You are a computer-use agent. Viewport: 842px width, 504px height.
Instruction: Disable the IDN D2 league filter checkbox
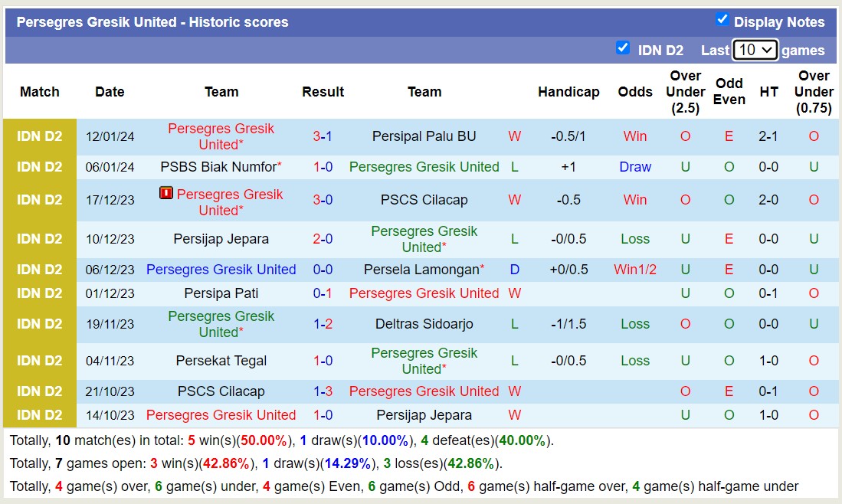point(623,48)
